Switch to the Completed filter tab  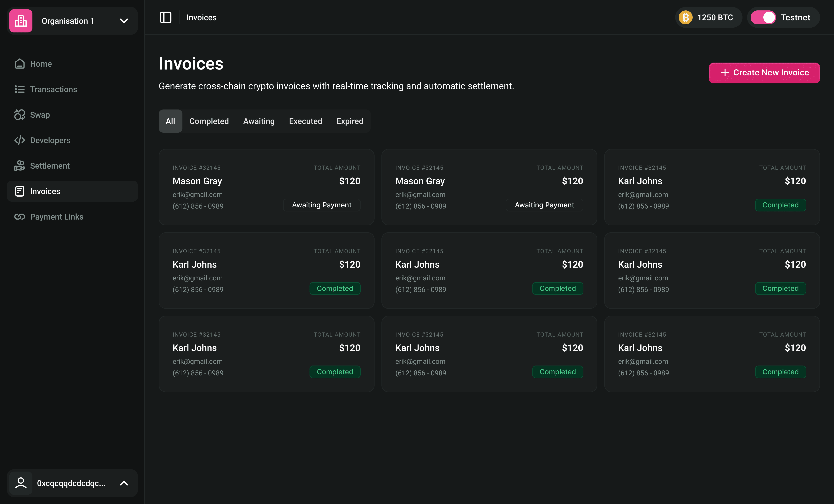(x=209, y=121)
